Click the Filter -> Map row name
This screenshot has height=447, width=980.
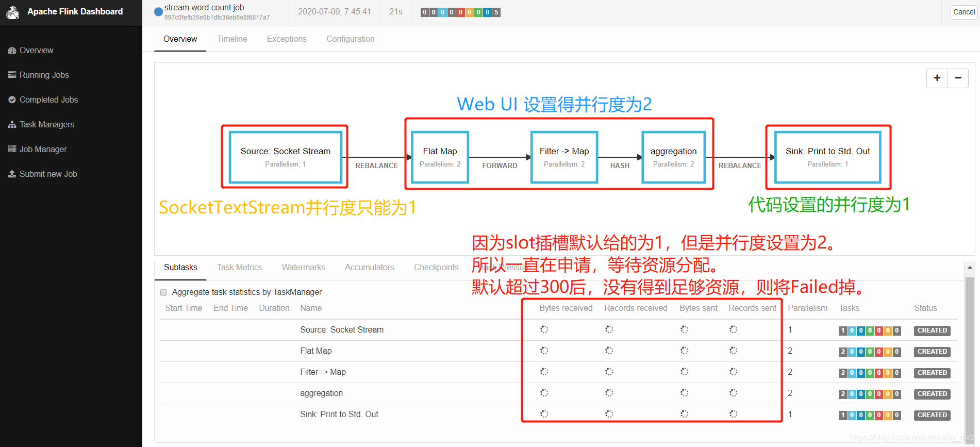click(x=323, y=372)
